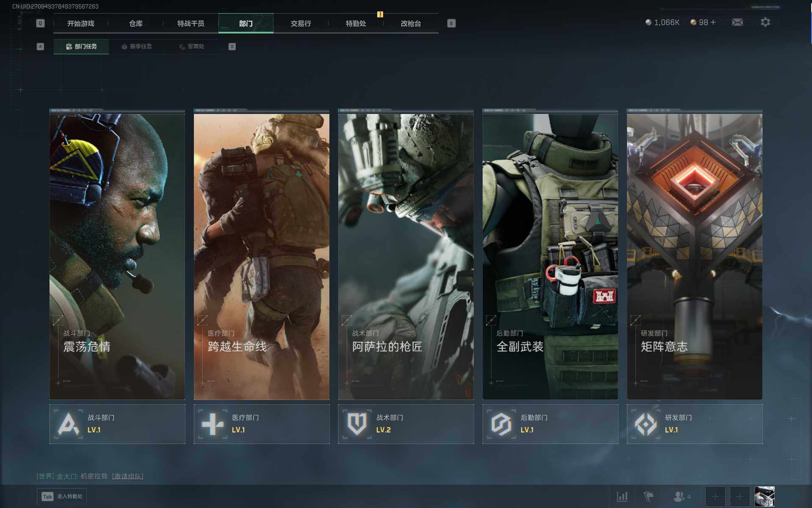
Task: Add currency with the plus sign
Action: (x=713, y=22)
